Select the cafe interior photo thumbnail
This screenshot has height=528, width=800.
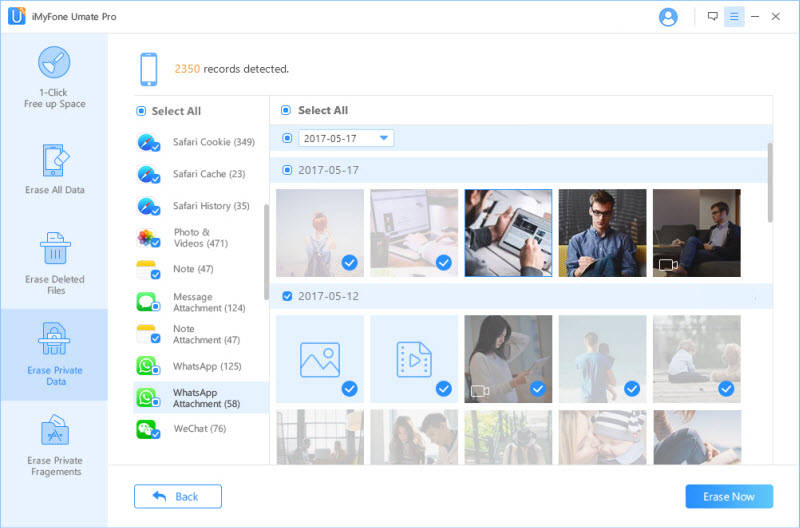320,437
